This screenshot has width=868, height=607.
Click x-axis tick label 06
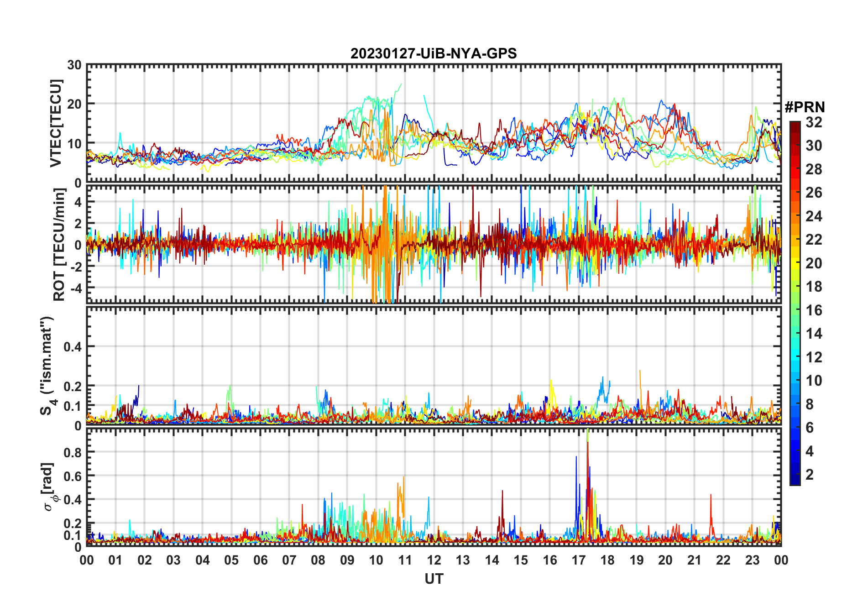[261, 560]
